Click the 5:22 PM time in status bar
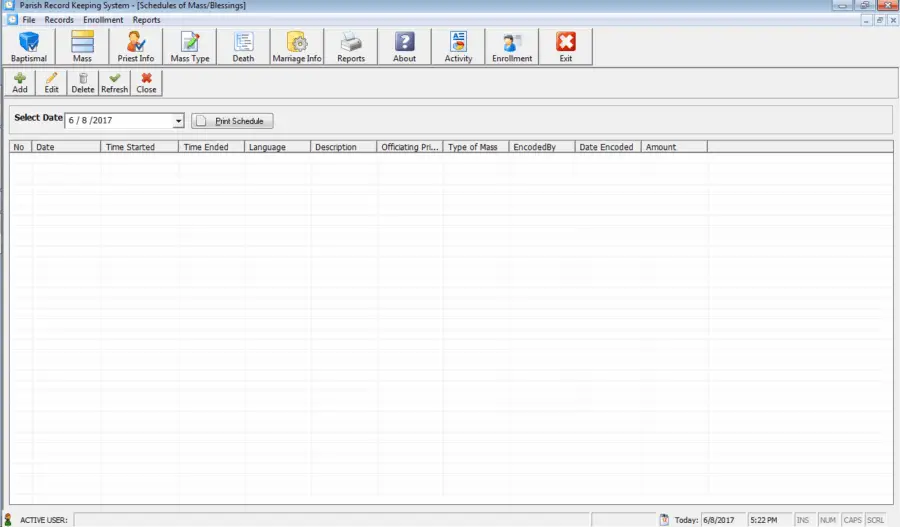 coord(769,520)
